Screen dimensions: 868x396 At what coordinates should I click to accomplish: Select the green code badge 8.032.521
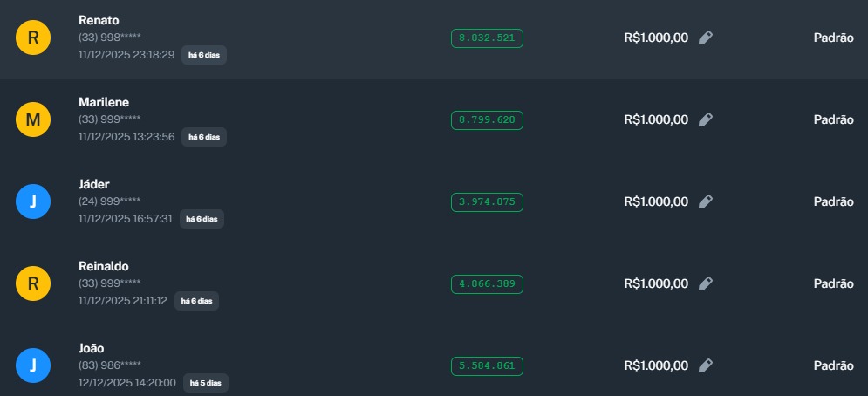point(487,38)
